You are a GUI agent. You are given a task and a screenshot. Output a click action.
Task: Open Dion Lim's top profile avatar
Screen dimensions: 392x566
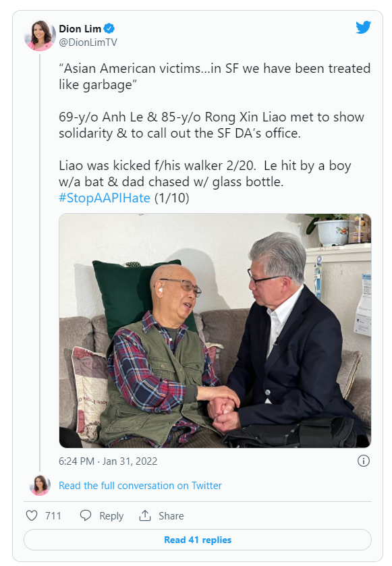[x=40, y=35]
